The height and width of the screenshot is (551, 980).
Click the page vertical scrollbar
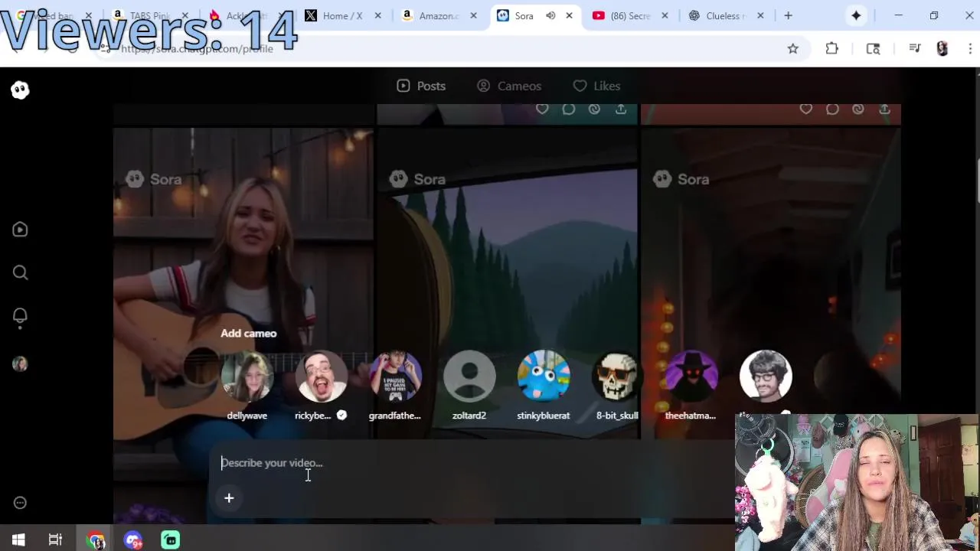click(x=976, y=180)
